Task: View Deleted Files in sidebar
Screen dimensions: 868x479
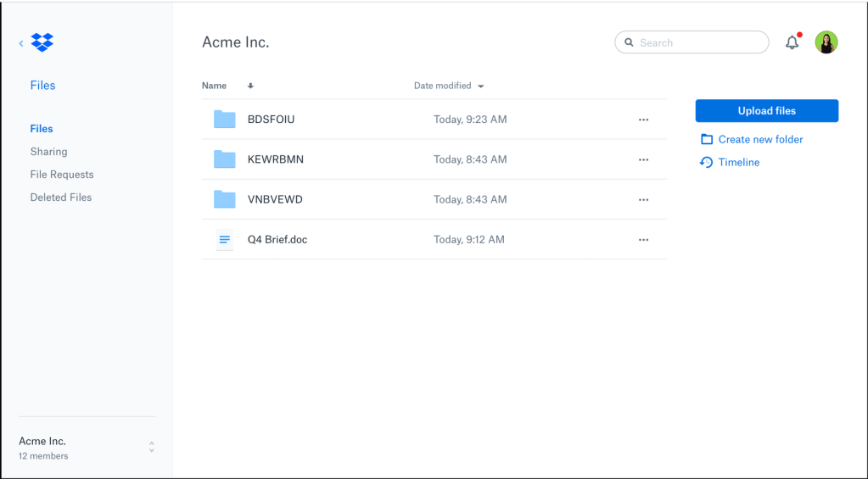Action: [61, 198]
